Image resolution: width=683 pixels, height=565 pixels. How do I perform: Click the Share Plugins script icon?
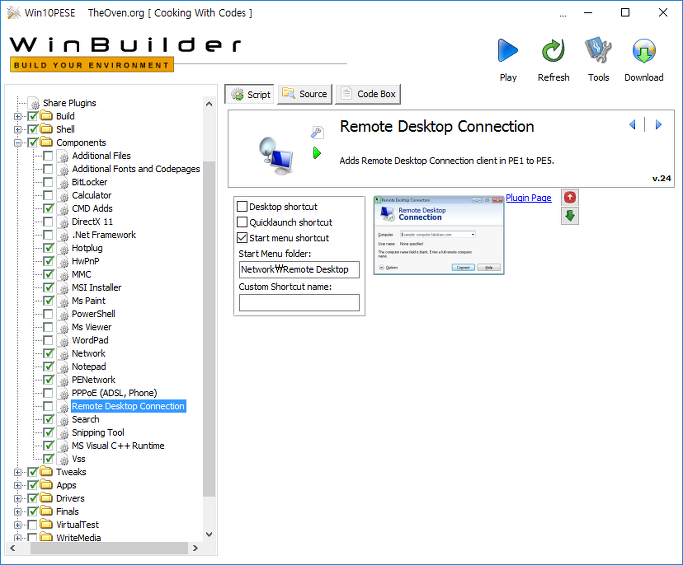coord(34,103)
